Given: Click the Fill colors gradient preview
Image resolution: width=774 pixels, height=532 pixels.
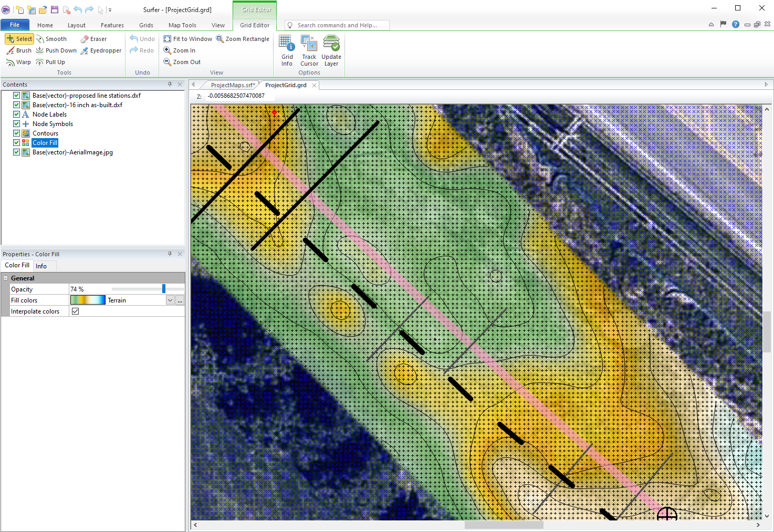Looking at the screenshot, I should 87,299.
